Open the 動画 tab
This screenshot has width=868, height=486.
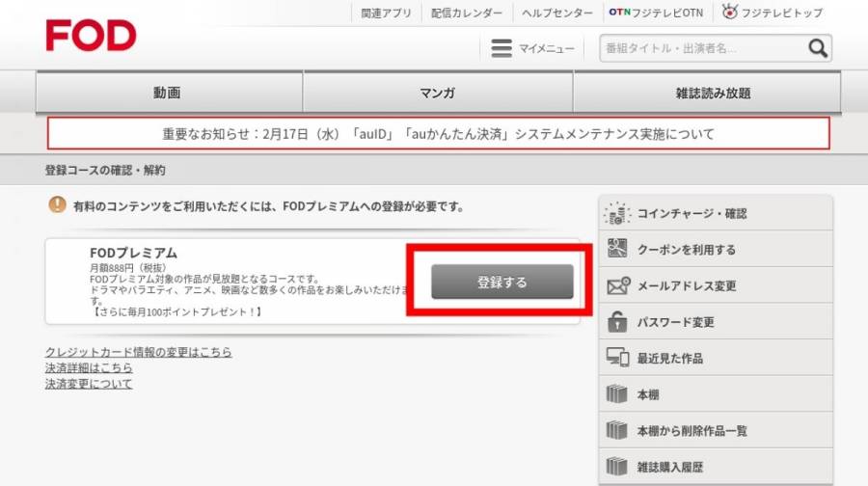(x=169, y=93)
